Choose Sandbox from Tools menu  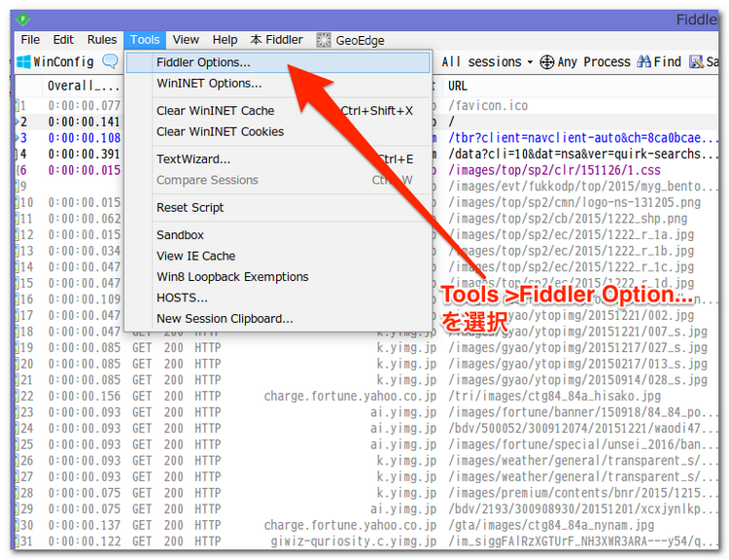pyautogui.click(x=278, y=235)
